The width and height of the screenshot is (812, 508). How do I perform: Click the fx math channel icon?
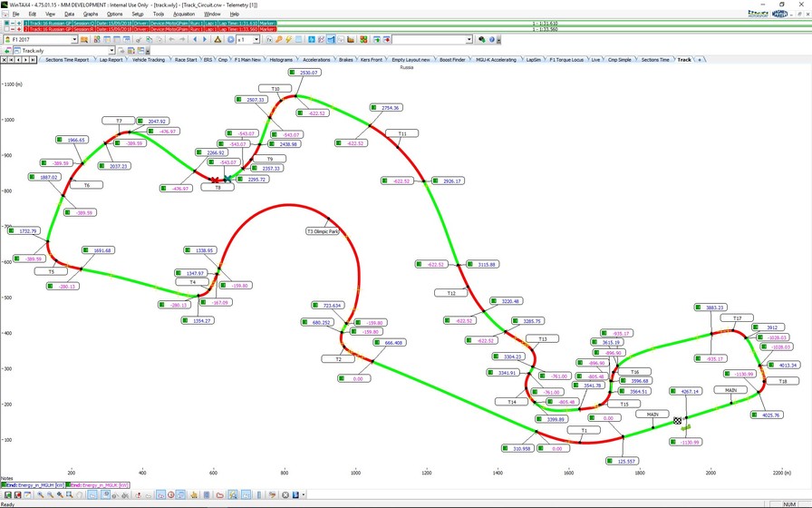click(269, 39)
